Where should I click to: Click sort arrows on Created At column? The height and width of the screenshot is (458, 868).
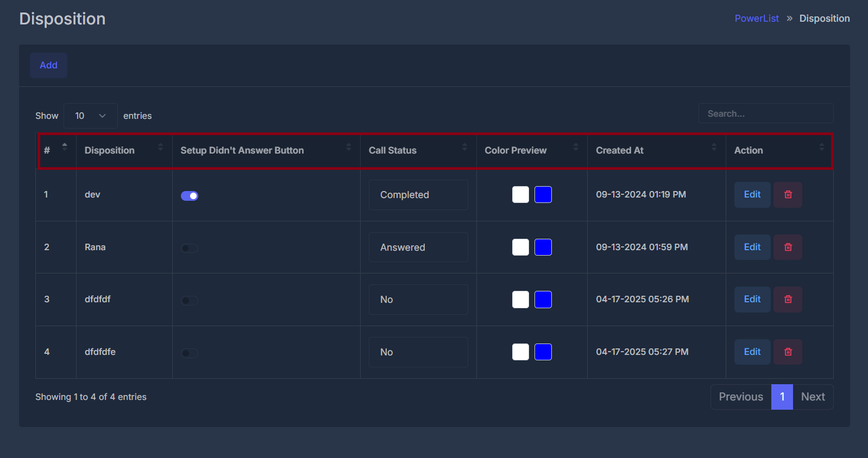click(x=714, y=147)
